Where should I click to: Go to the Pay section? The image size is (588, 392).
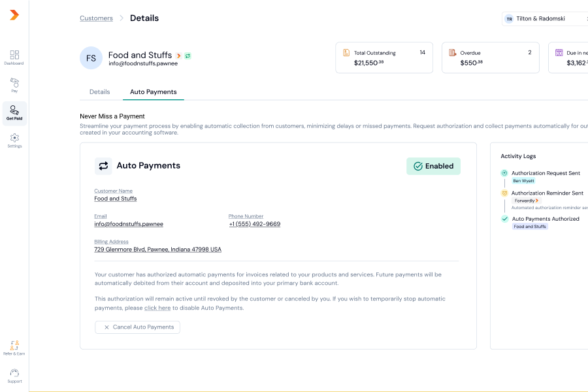(14, 85)
